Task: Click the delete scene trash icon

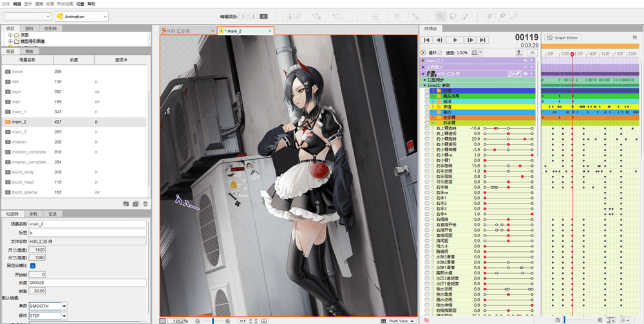Action: pyautogui.click(x=146, y=204)
